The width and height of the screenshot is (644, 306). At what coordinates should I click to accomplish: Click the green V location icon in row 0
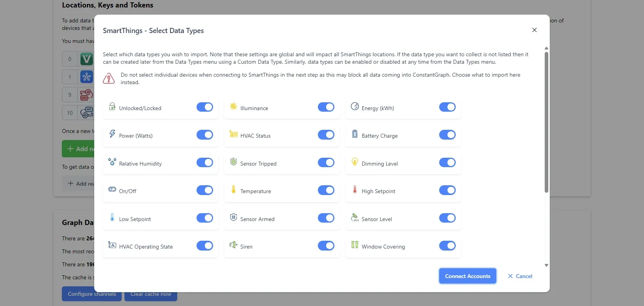(86, 59)
